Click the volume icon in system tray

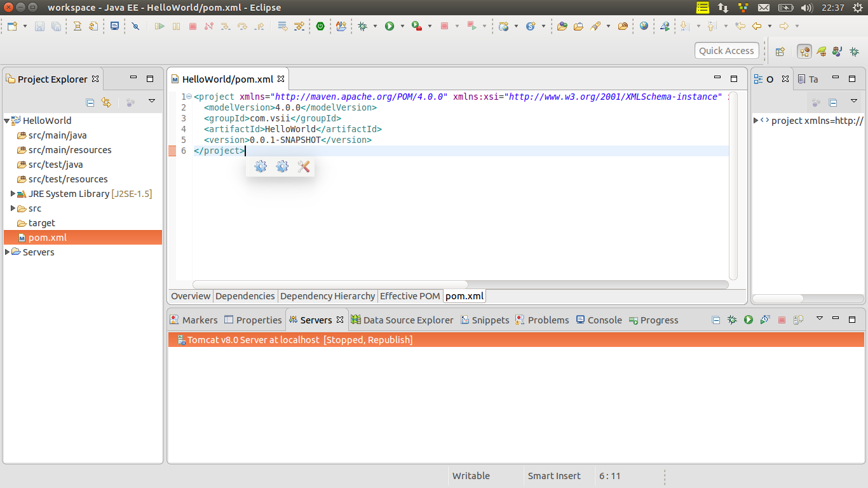[807, 8]
